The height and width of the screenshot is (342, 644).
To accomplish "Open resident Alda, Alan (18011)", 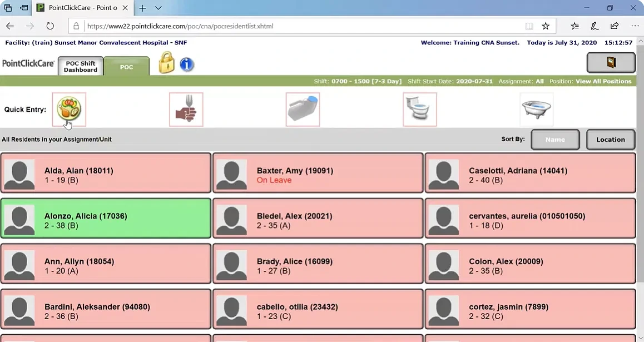I will pyautogui.click(x=106, y=173).
